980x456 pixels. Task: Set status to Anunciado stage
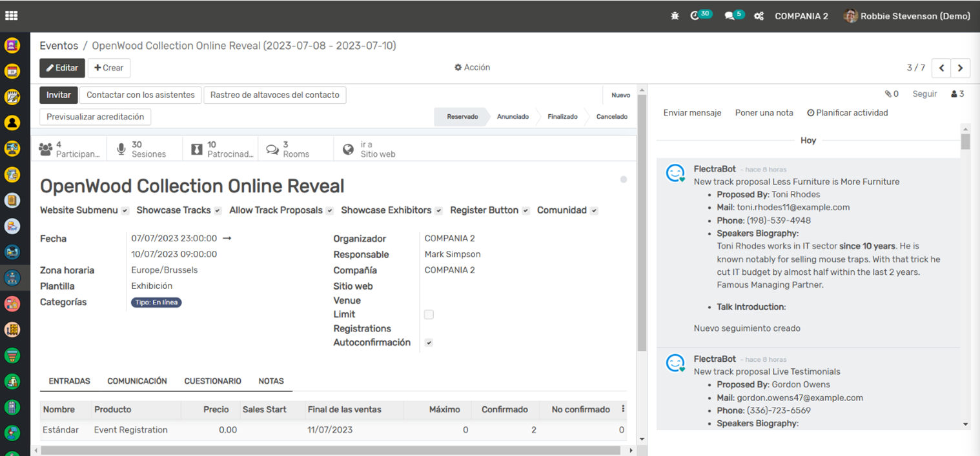[513, 117]
